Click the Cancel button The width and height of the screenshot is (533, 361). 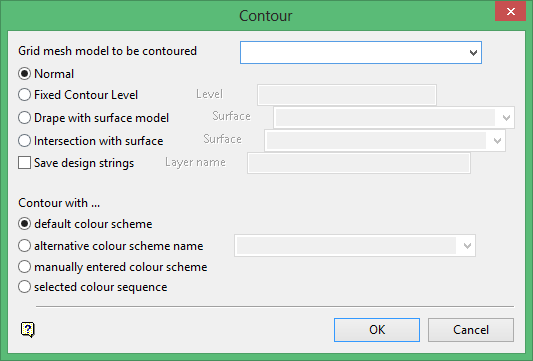(x=471, y=330)
